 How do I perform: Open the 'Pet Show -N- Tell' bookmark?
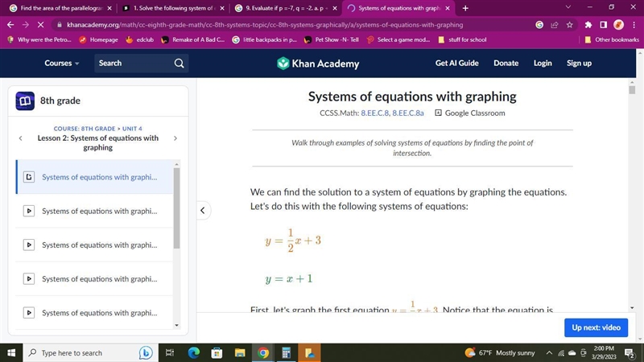tap(332, 39)
